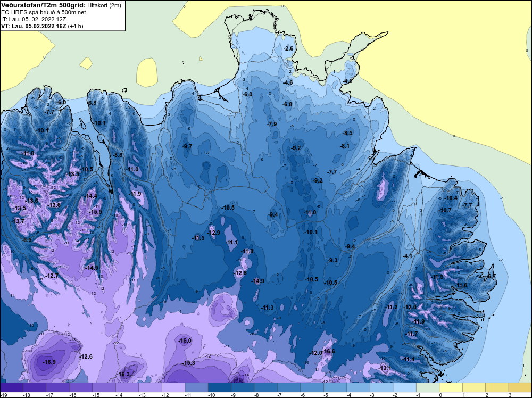
Task: Click the -15.5 temperature label
Action: [95, 212]
